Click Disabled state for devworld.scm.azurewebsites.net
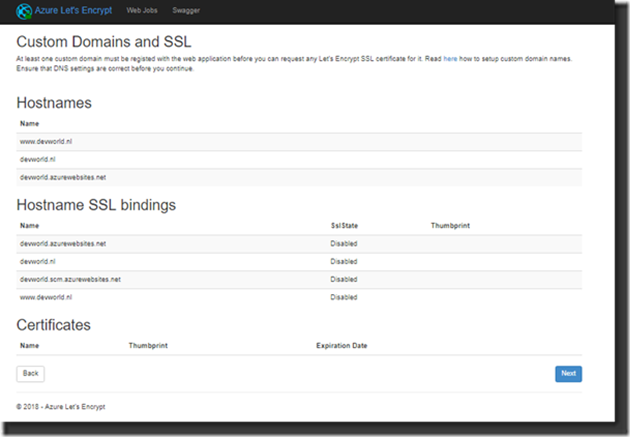The width and height of the screenshot is (630, 437). [x=344, y=280]
